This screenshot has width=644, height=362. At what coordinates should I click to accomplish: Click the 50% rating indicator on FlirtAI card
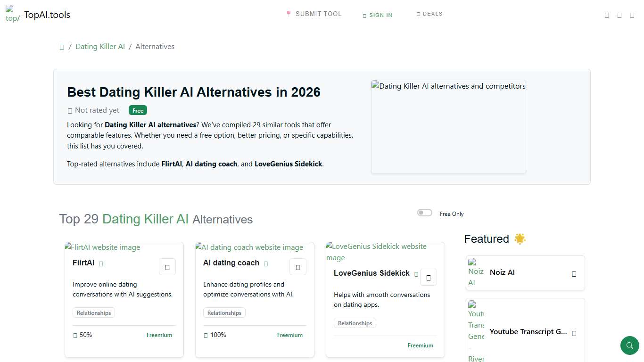coord(83,335)
